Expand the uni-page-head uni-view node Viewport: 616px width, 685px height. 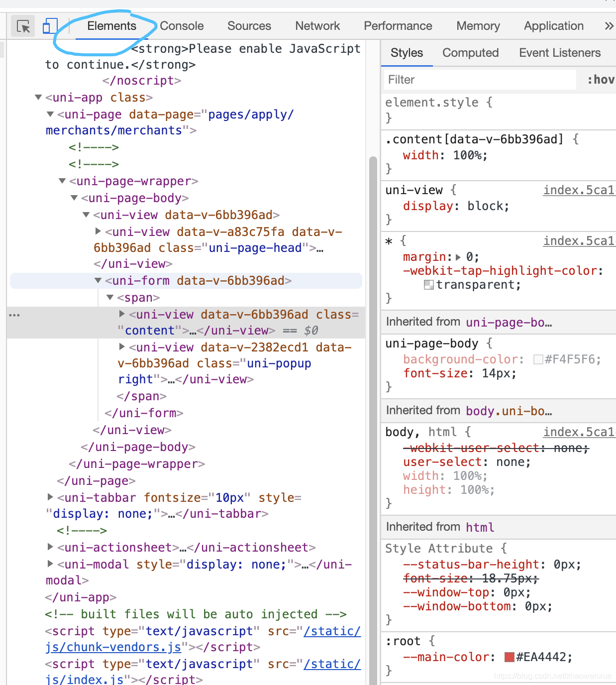click(x=98, y=231)
